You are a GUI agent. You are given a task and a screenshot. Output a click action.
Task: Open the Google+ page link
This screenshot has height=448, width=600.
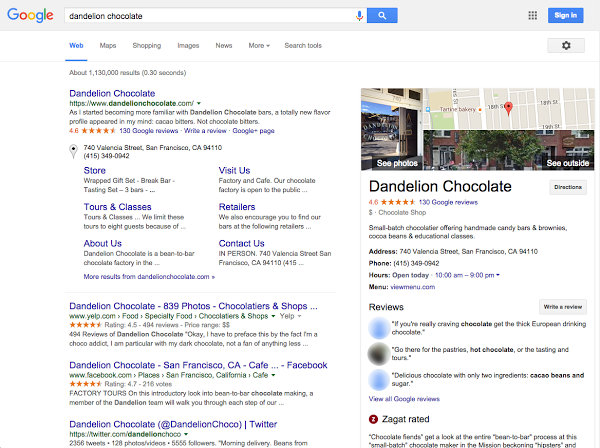[x=253, y=131]
